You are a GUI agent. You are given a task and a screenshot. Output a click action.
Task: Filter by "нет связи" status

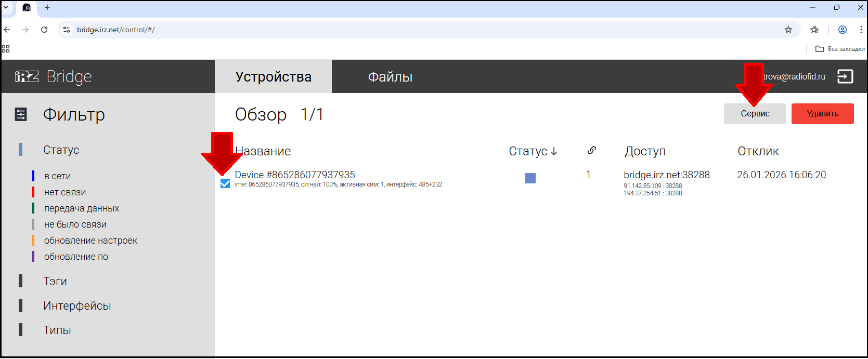coord(65,192)
